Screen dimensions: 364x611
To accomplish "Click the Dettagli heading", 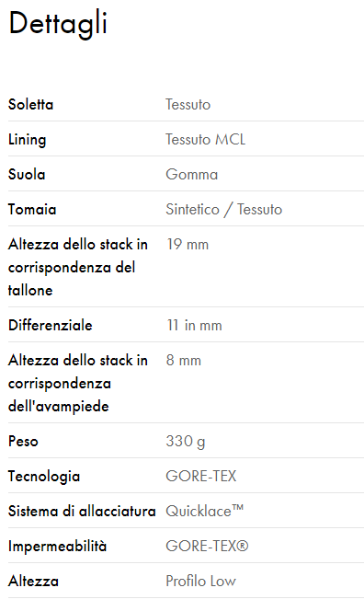I will pyautogui.click(x=58, y=24).
